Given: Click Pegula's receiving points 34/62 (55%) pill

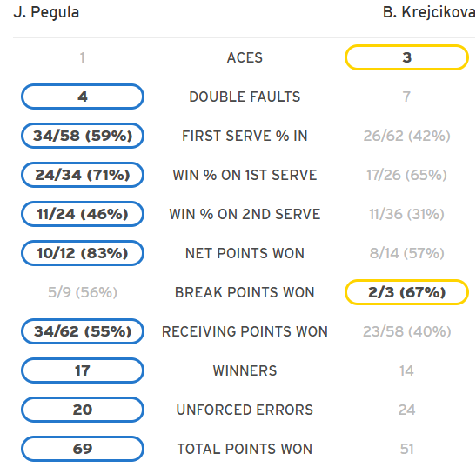Looking at the screenshot, I should pyautogui.click(x=83, y=331).
